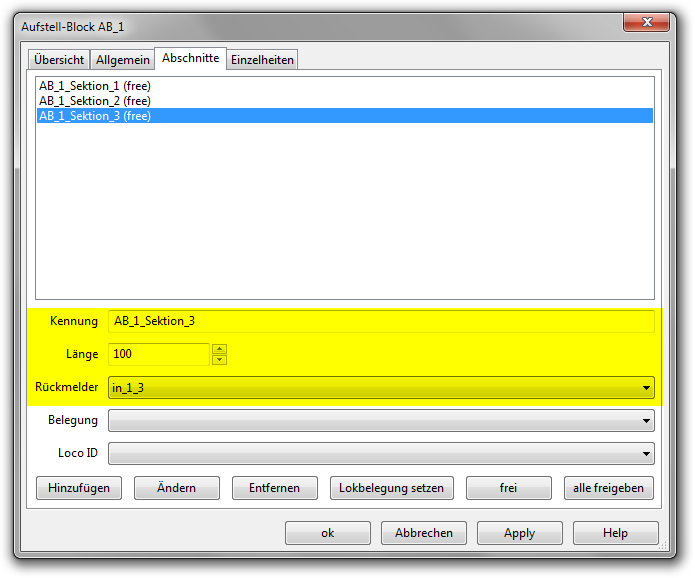Open the Allgemein tab
The width and height of the screenshot is (695, 578).
click(x=122, y=60)
